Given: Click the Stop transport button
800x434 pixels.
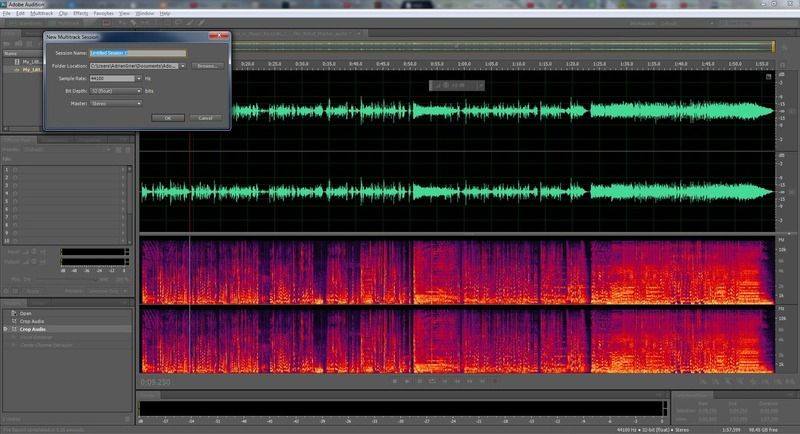Looking at the screenshot, I should [x=394, y=381].
